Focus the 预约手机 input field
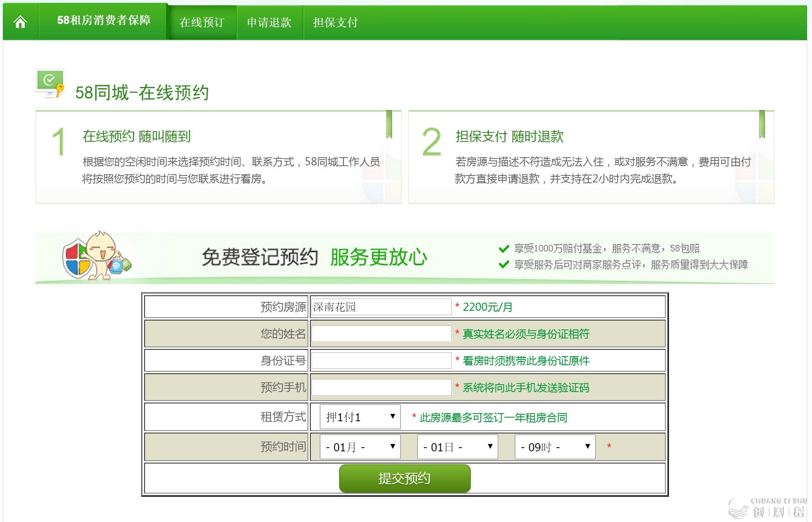The height and width of the screenshot is (522, 812). [x=381, y=388]
